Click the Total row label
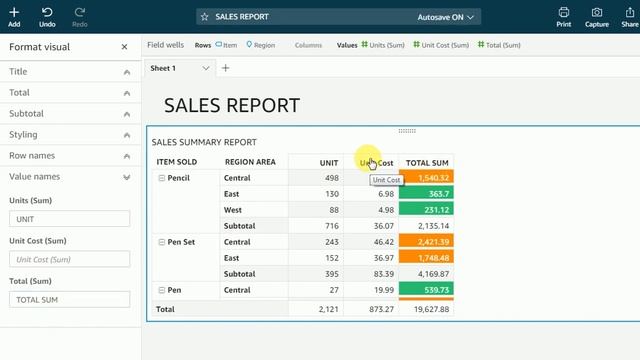Image resolution: width=640 pixels, height=360 pixels. coord(165,309)
